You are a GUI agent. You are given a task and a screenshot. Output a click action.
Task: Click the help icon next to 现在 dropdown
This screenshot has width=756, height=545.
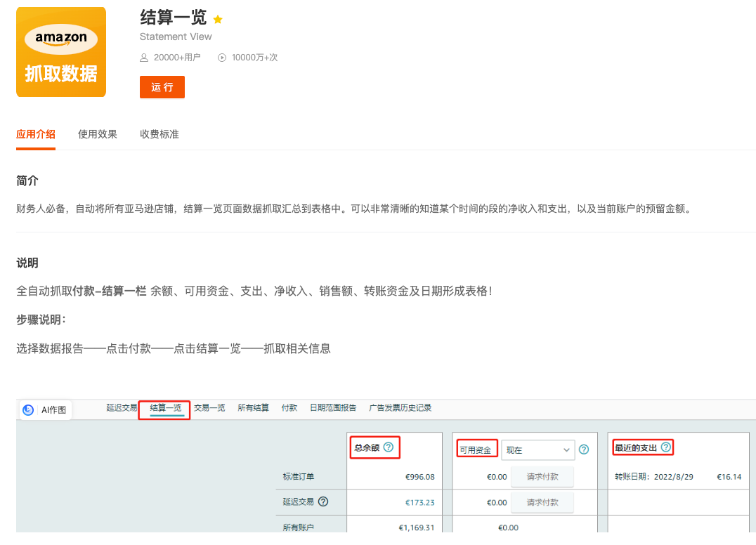(583, 449)
